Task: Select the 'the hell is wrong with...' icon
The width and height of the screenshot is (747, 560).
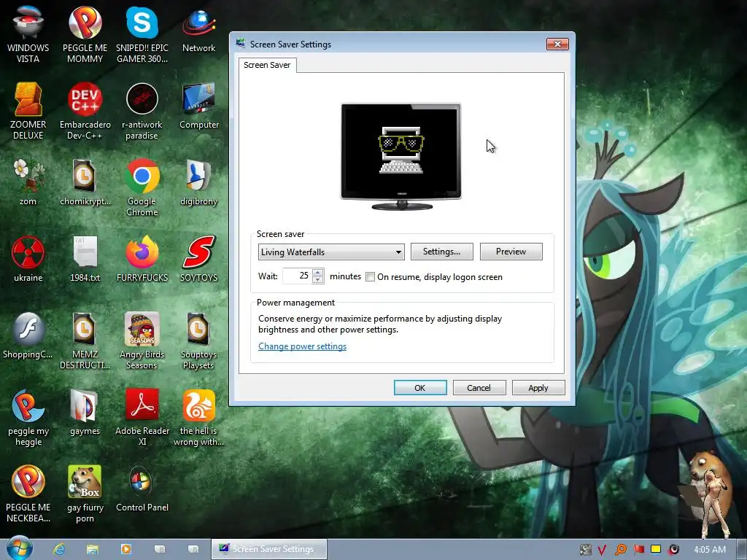Action: [199, 418]
